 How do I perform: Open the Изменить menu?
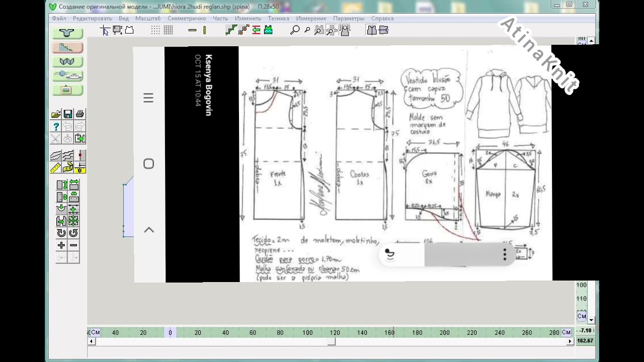(x=248, y=19)
